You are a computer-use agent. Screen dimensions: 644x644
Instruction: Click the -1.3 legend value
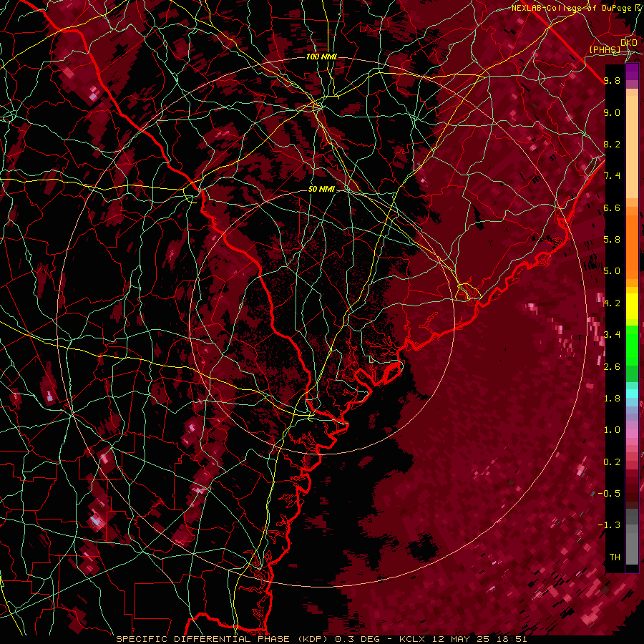coord(609,525)
